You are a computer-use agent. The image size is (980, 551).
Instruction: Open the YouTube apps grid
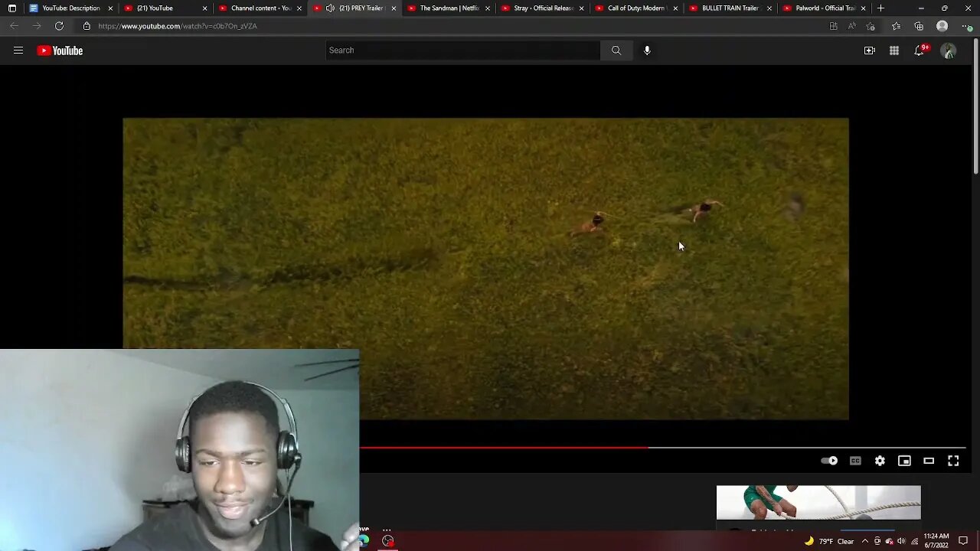pos(894,51)
